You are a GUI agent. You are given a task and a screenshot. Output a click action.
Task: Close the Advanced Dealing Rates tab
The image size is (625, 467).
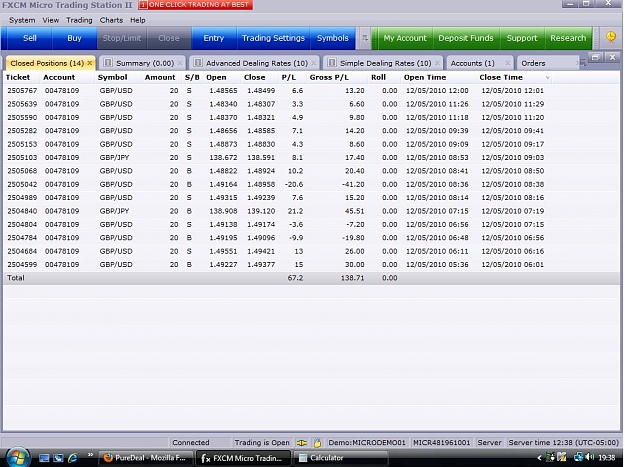(314, 63)
